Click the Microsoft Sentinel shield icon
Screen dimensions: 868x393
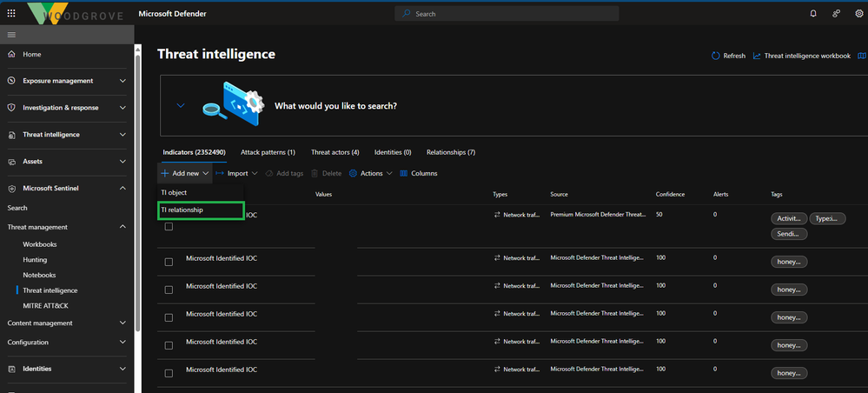[x=11, y=189]
